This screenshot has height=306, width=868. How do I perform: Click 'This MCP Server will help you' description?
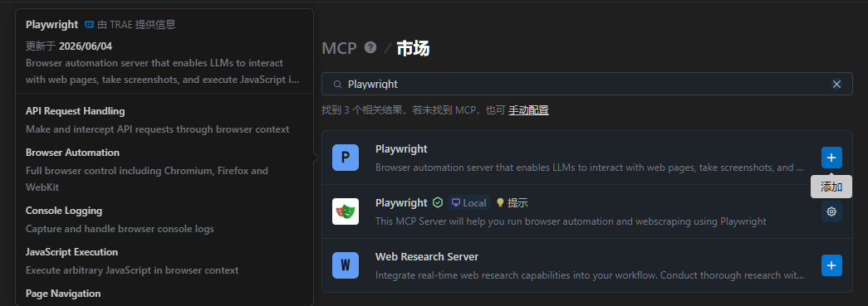point(571,221)
